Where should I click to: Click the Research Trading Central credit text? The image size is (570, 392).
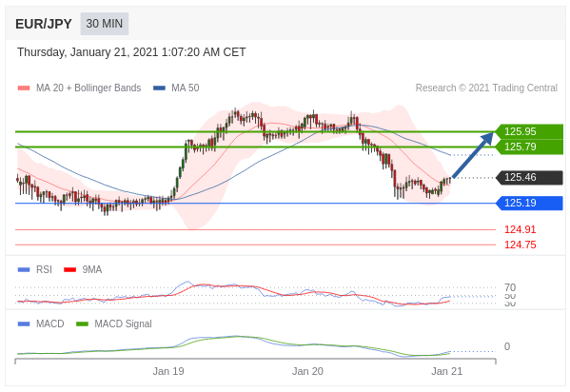[x=486, y=88]
